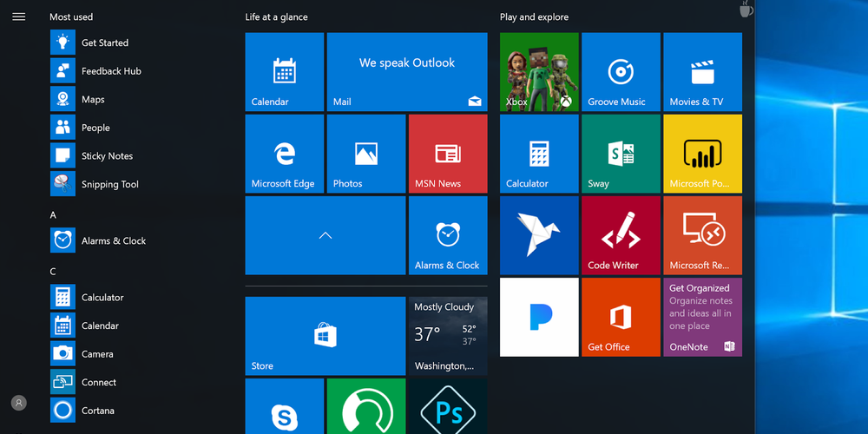The image size is (868, 434).
Task: Launch Cortana from the app list
Action: click(x=82, y=410)
